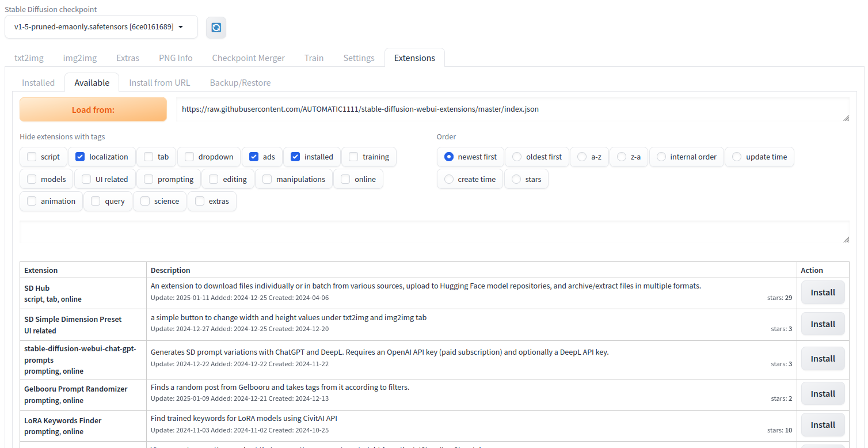This screenshot has width=868, height=448.
Task: Open the Install from URL subtab
Action: pyautogui.click(x=159, y=82)
